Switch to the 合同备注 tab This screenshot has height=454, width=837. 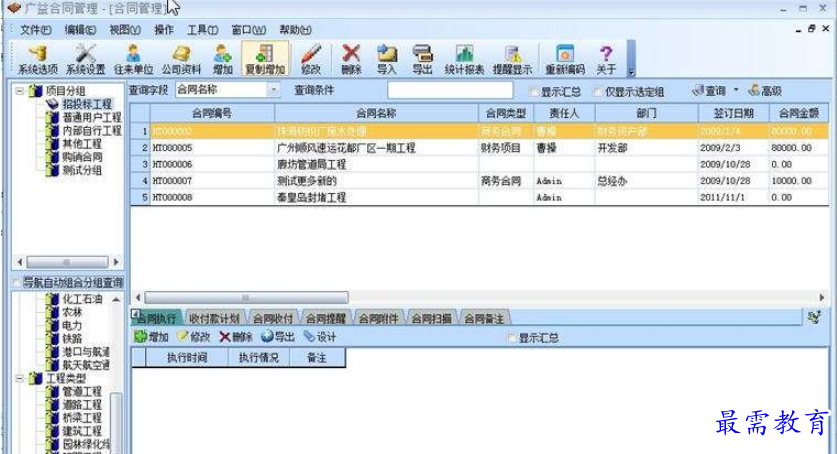(484, 318)
